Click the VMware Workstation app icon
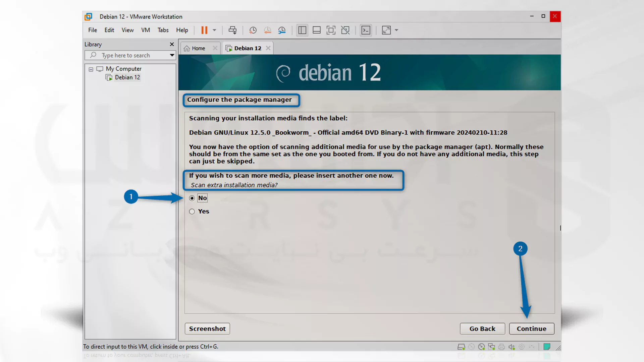 pyautogui.click(x=88, y=17)
